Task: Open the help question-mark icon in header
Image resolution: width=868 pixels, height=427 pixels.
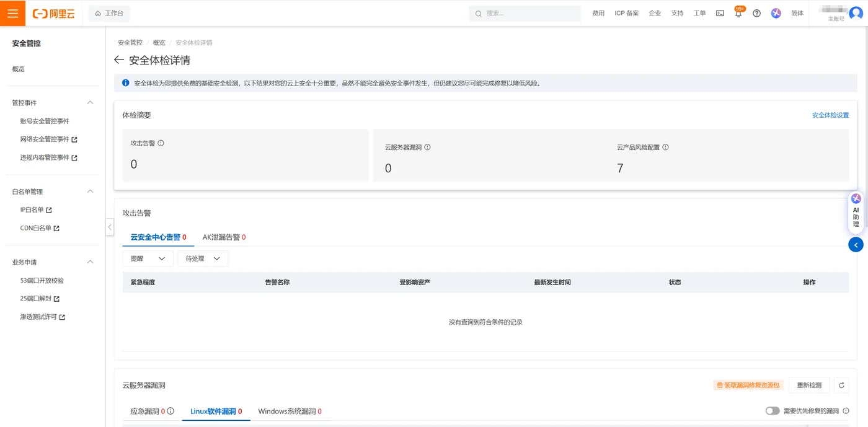Action: (x=756, y=13)
